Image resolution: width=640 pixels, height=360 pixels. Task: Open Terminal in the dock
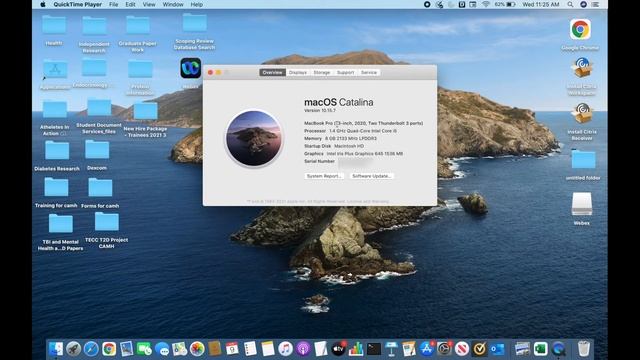click(x=373, y=349)
